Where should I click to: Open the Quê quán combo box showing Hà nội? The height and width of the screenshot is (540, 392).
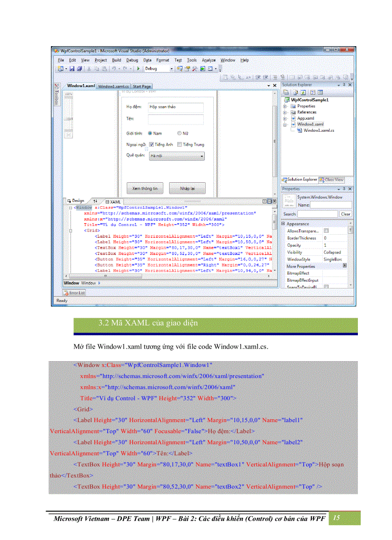pyautogui.click(x=202, y=156)
